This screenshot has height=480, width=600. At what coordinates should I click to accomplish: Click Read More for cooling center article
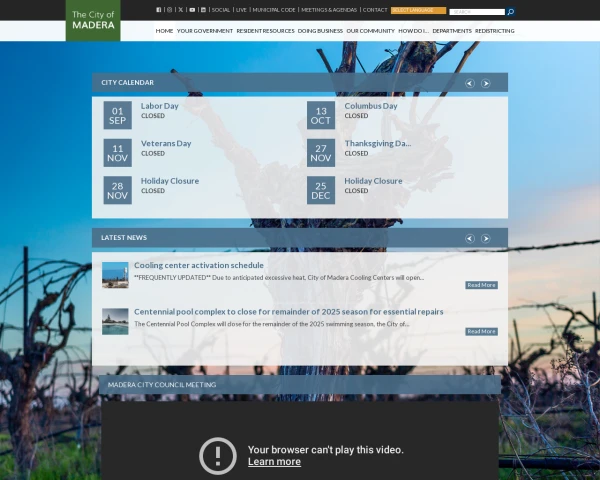tap(481, 285)
